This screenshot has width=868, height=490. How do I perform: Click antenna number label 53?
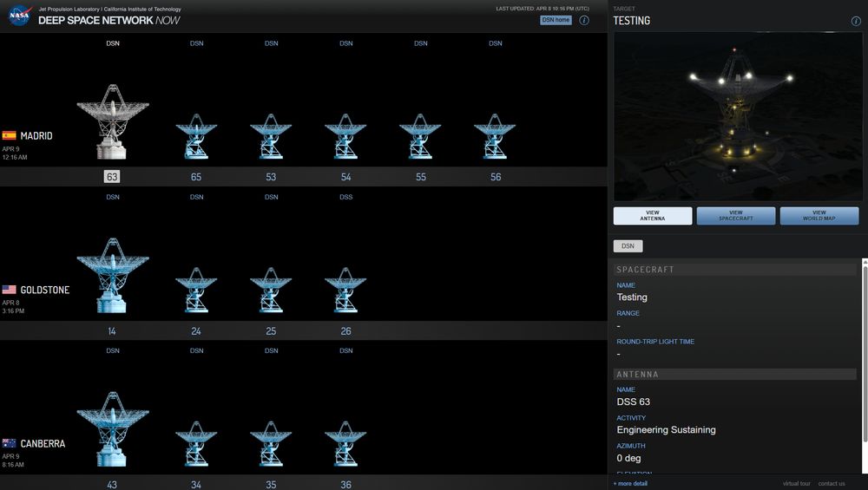click(271, 177)
